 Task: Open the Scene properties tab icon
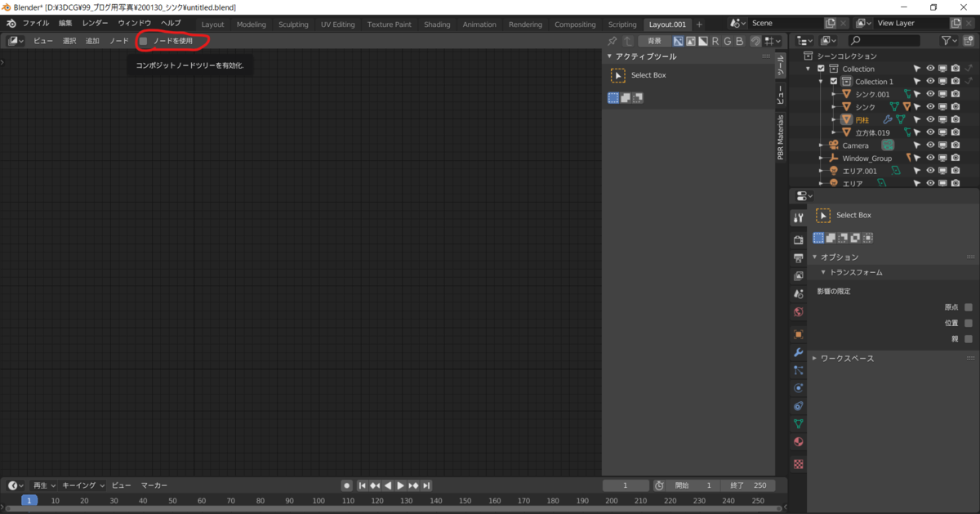[x=799, y=294]
